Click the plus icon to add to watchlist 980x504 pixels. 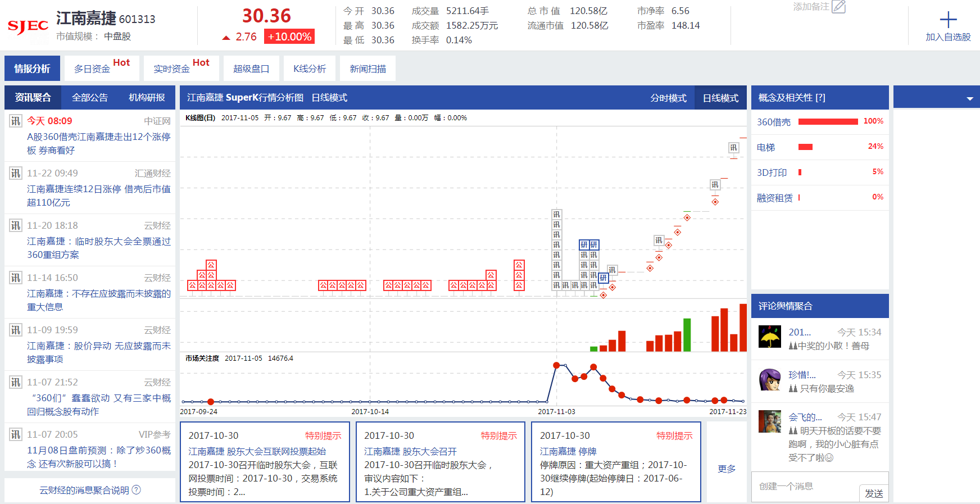pyautogui.click(x=948, y=20)
